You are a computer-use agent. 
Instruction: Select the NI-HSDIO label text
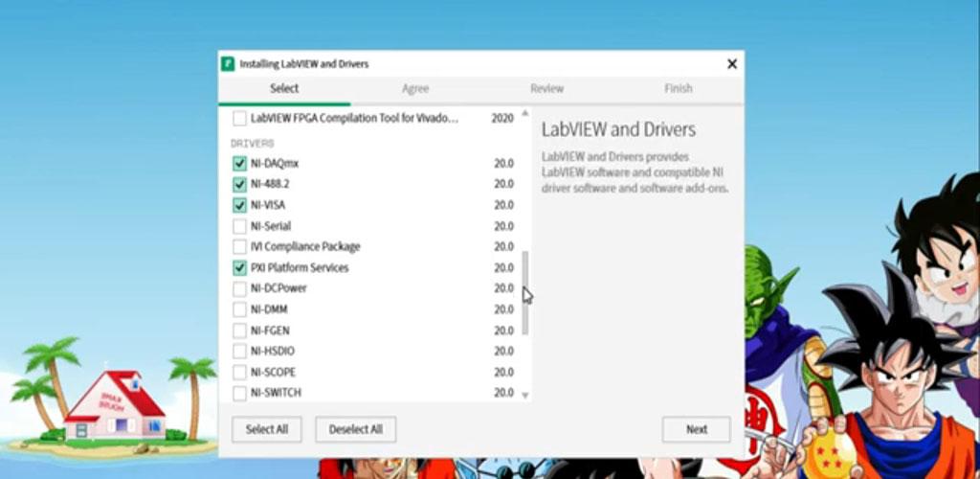[273, 352]
